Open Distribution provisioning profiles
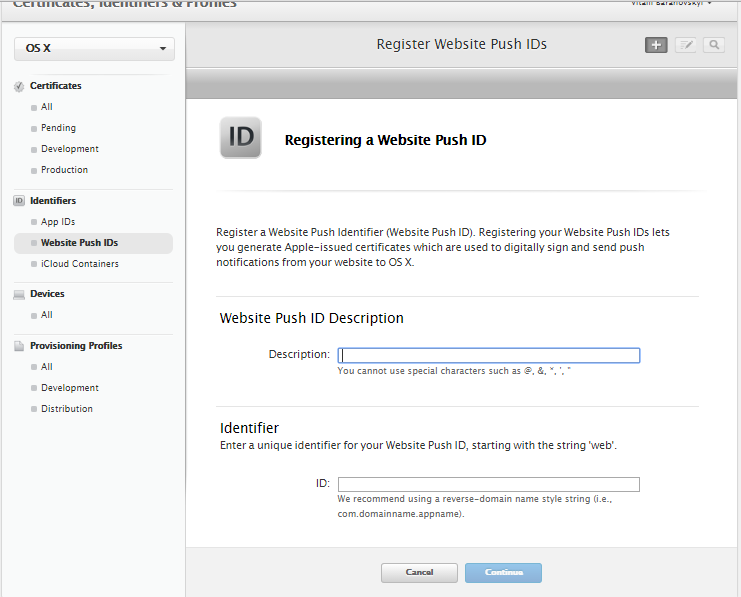 point(67,409)
